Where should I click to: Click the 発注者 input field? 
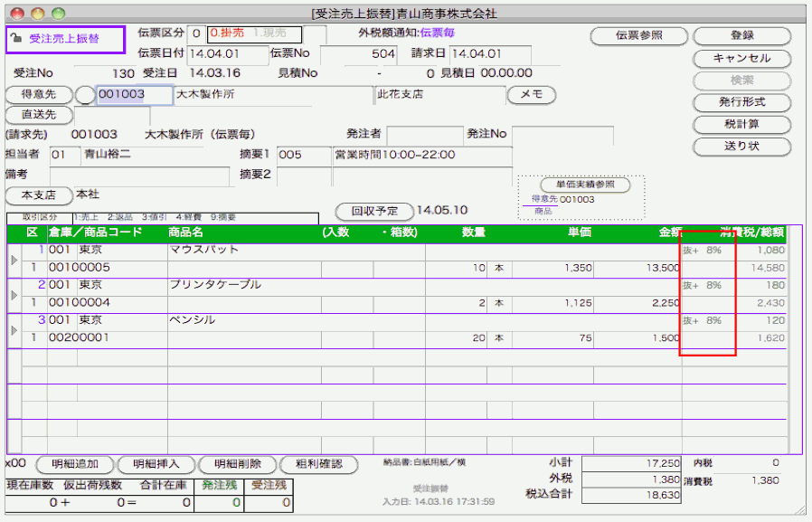425,135
